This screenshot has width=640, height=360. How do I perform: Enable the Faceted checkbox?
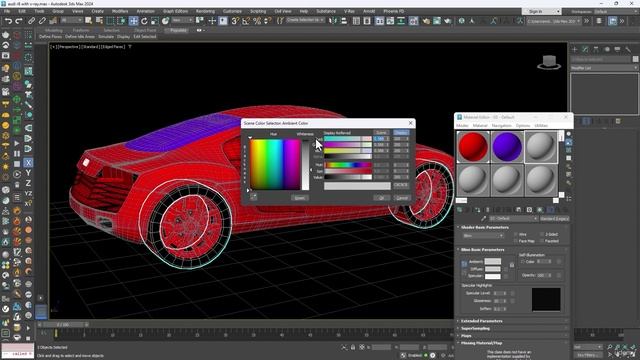point(542,241)
